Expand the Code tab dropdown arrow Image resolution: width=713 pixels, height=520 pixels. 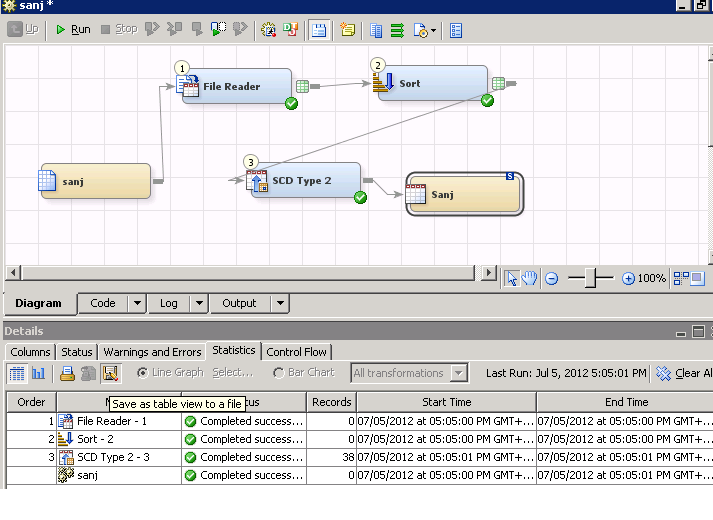coord(136,303)
